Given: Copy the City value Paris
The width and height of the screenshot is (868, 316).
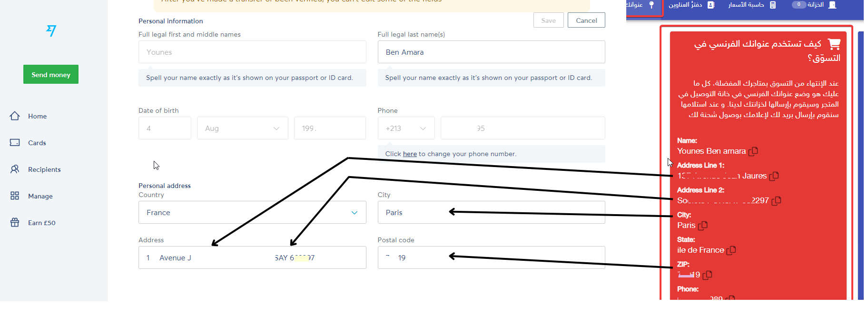Looking at the screenshot, I should 703,226.
